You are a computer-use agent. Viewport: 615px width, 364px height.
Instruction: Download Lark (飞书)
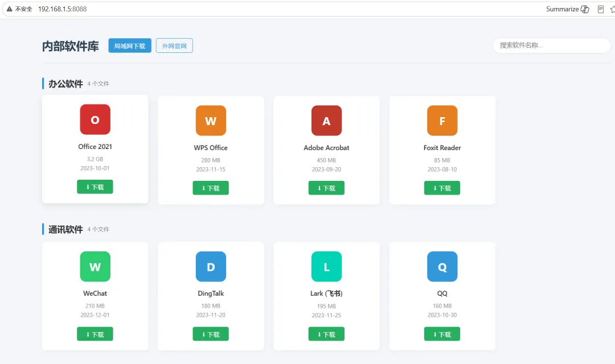(x=326, y=334)
